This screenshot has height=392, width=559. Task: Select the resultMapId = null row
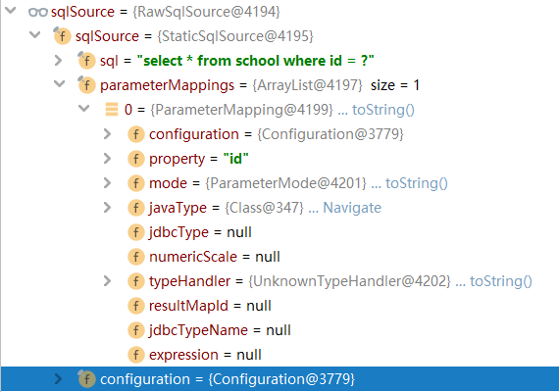(x=279, y=306)
